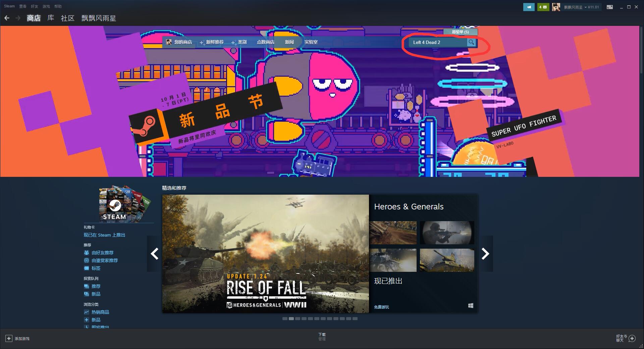
Task: Open 现已在 Steam 上推出 gift card link
Action: [x=104, y=235]
